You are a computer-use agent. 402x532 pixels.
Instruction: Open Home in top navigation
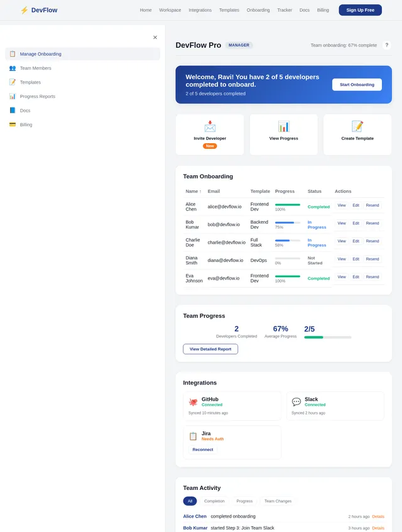tap(146, 10)
